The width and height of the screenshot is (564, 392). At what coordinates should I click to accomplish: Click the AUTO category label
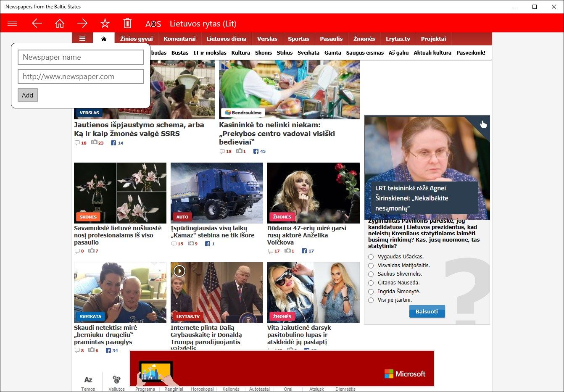tap(182, 217)
